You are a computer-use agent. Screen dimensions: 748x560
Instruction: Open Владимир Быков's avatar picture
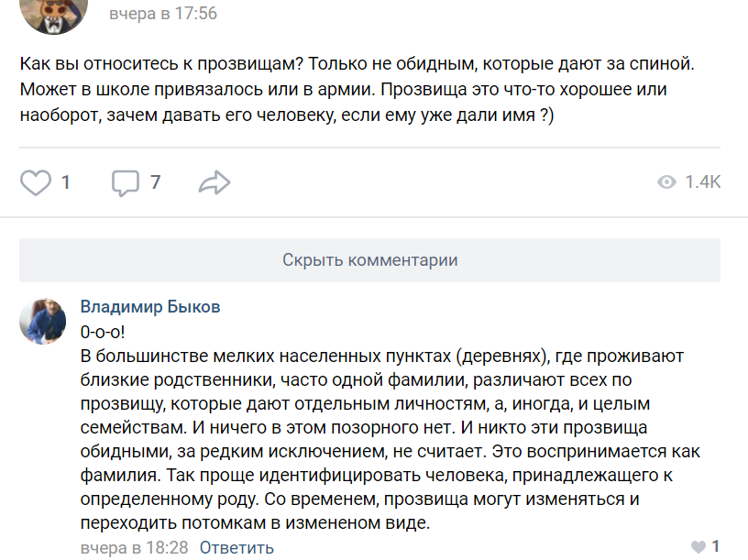pos(43,321)
